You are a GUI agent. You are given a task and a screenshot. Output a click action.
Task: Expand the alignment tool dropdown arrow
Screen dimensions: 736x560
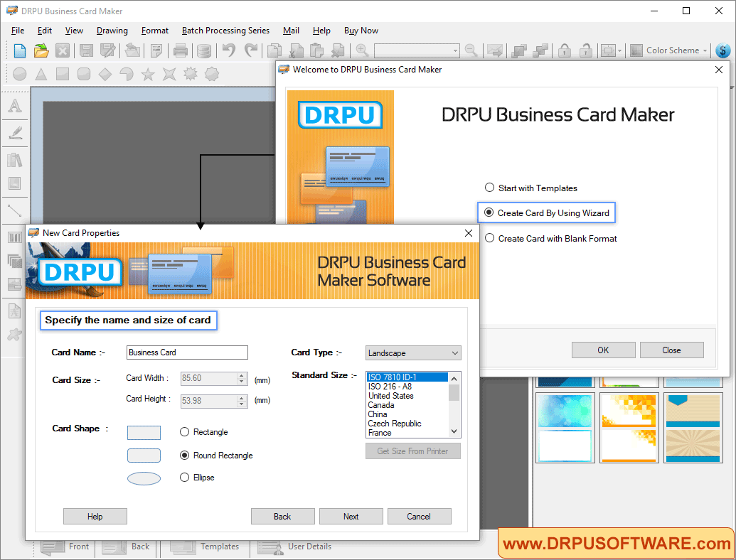619,50
